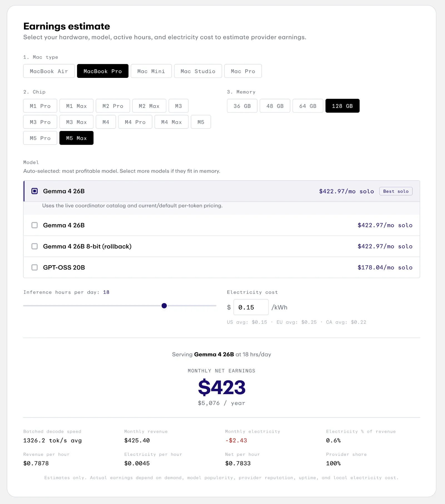Click the $0.0045 electricity per hour value
This screenshot has width=445, height=504.
pyautogui.click(x=137, y=463)
